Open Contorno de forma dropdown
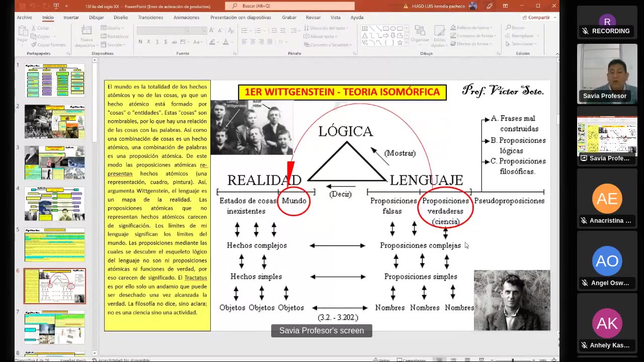 pos(472,36)
